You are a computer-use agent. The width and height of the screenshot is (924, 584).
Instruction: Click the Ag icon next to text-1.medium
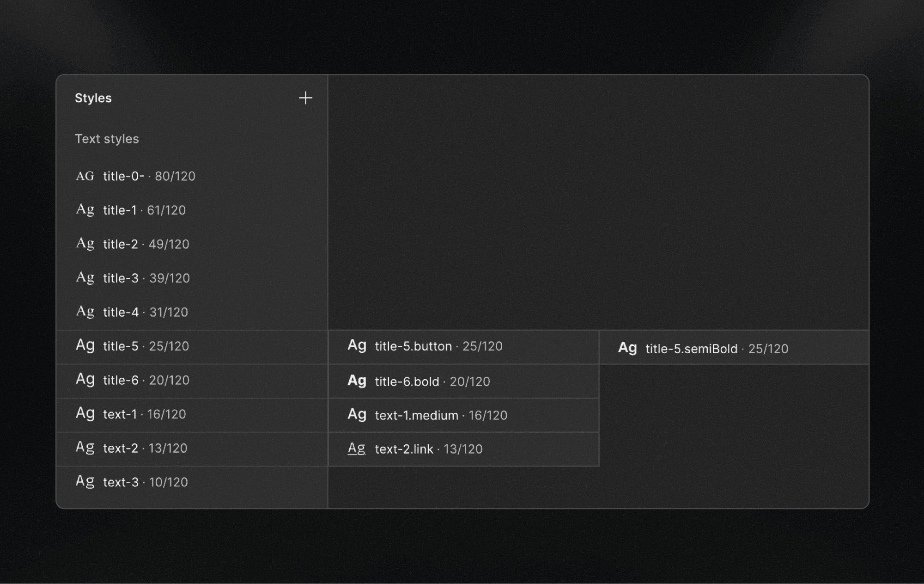pyautogui.click(x=356, y=415)
